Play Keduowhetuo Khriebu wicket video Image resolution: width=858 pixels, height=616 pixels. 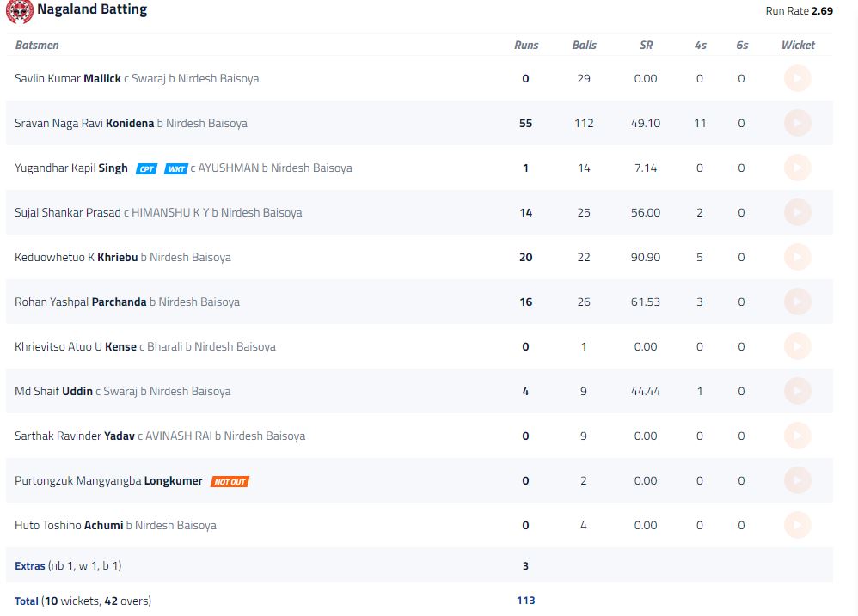click(797, 257)
